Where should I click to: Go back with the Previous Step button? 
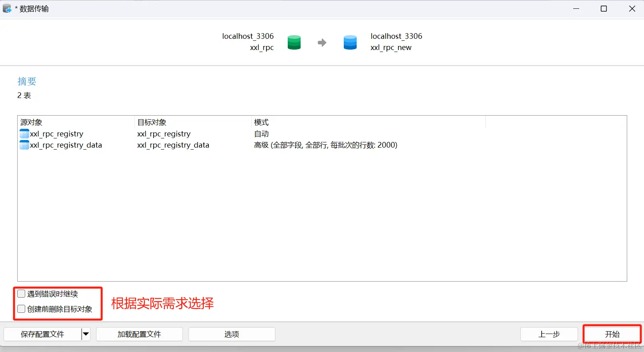(549, 334)
